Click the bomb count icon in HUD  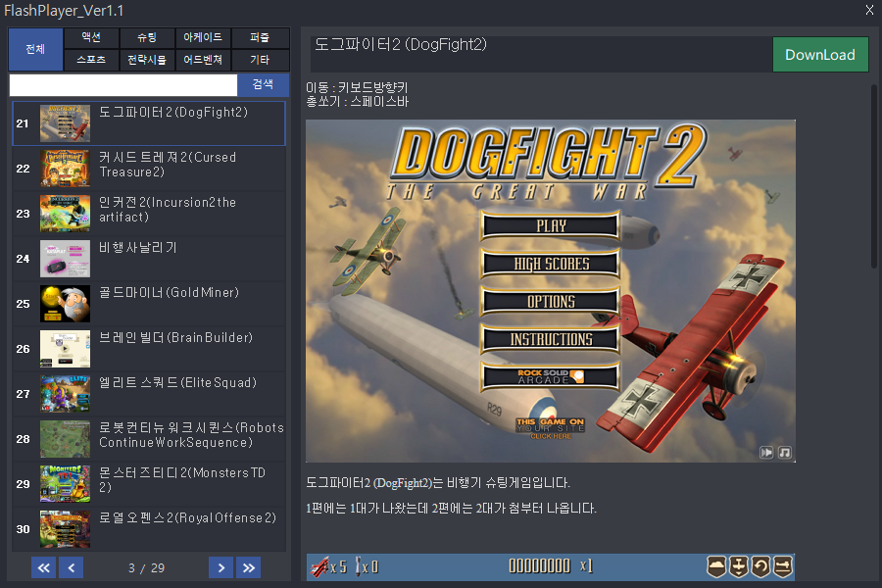point(359,566)
